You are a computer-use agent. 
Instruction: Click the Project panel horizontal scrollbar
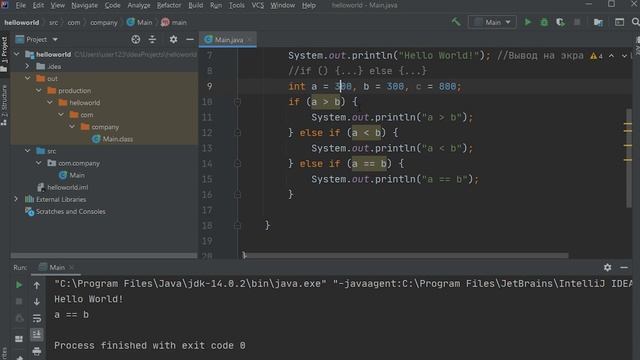[104, 256]
